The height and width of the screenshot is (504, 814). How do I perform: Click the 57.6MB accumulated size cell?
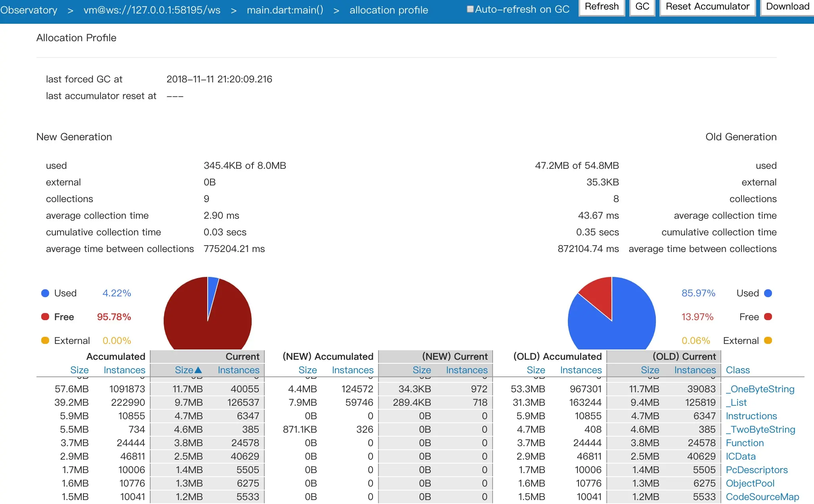point(71,389)
